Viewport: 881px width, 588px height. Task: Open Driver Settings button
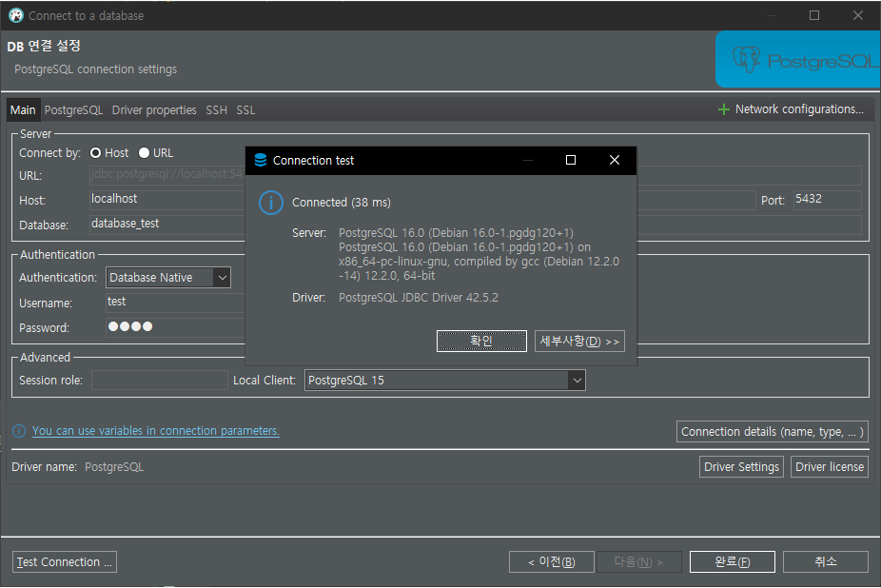[x=741, y=467]
